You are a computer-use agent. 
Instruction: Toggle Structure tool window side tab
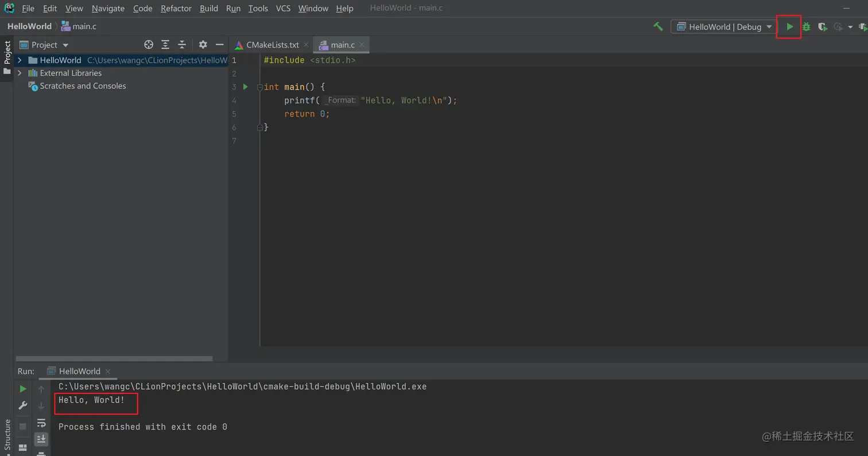[x=7, y=436]
